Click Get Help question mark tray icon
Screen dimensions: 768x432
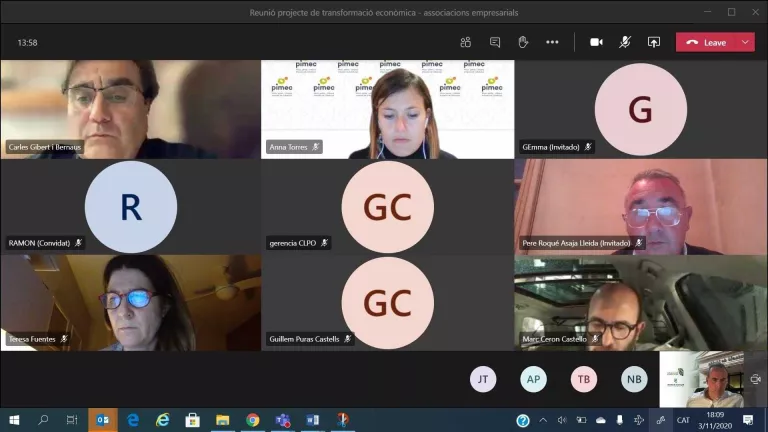523,420
